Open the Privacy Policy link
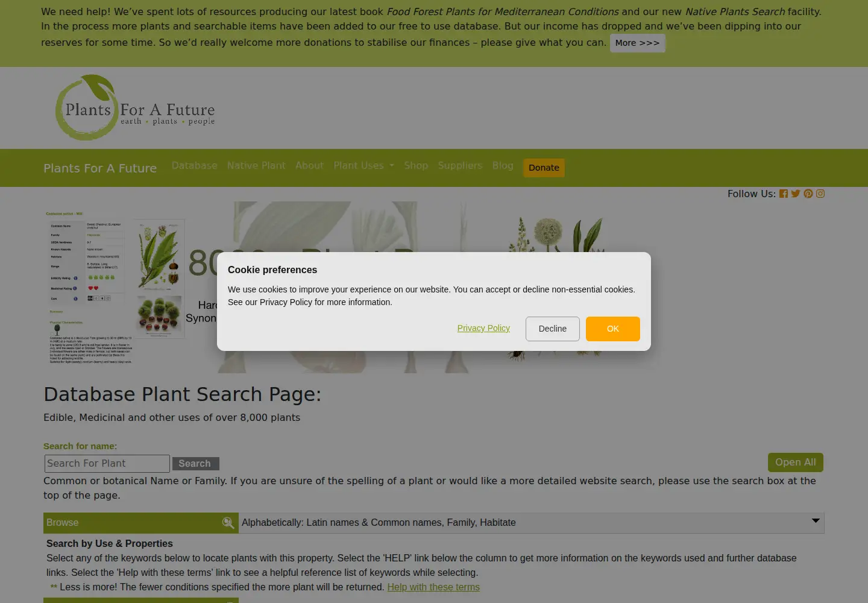 tap(483, 328)
